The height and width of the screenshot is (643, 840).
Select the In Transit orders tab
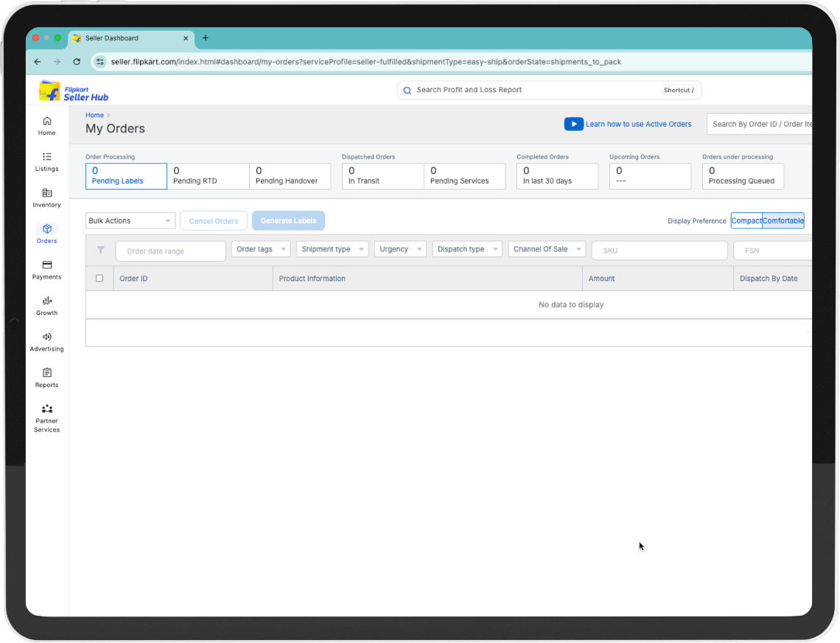[x=382, y=176]
